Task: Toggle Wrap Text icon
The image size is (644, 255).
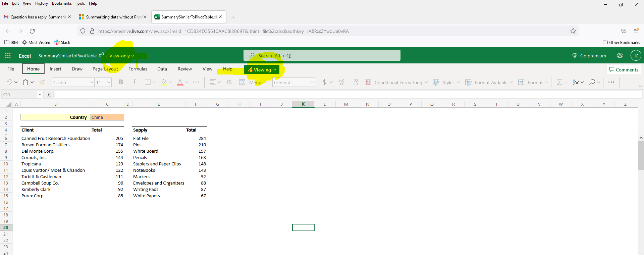Action: coord(229,82)
